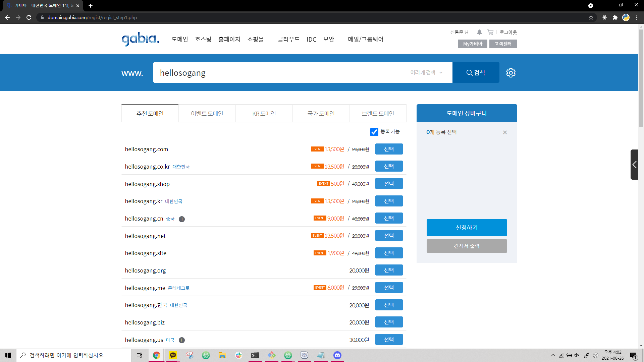644x362 pixels.
Task: Select hellosogang.com domain with 선택
Action: 389,149
